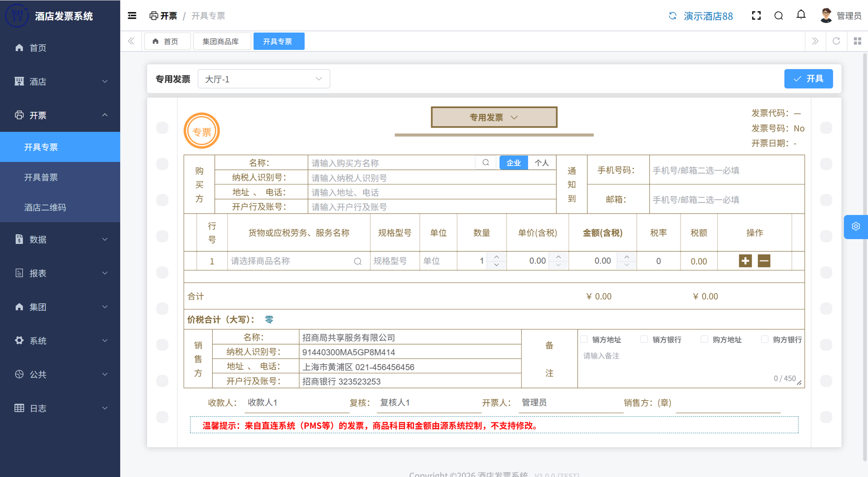Expand the 公共 sidebar menu
Viewport: 868px width, 477px height.
[x=60, y=375]
